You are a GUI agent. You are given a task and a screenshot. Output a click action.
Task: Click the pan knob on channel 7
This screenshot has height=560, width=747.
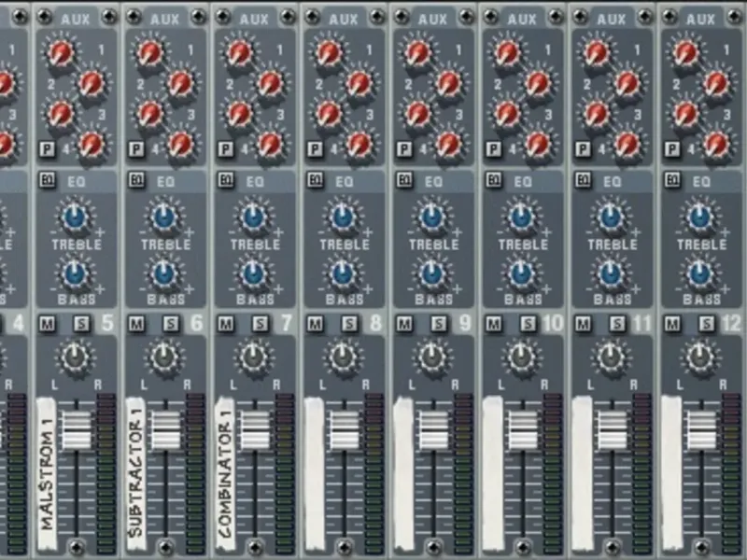254,357
